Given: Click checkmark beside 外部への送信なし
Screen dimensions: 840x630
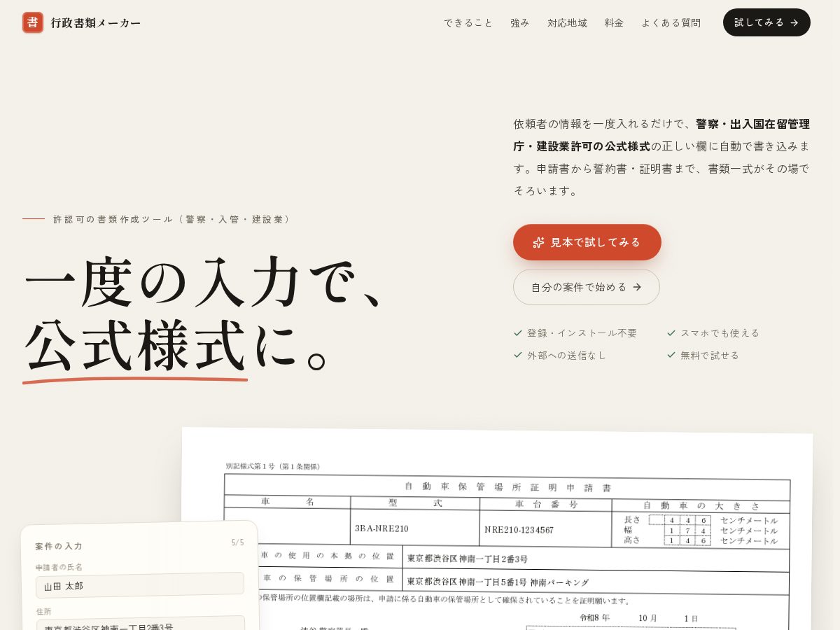Looking at the screenshot, I should [518, 355].
